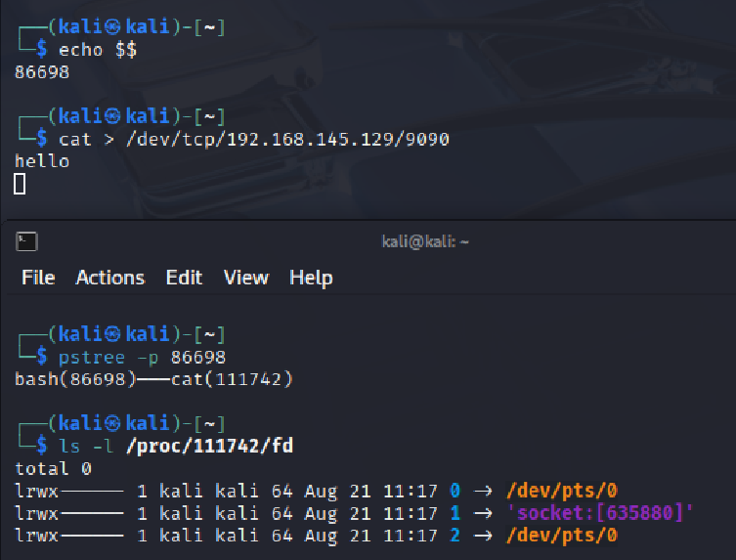Click the "echo $$" command text
The width and height of the screenshot is (736, 560).
tap(98, 51)
